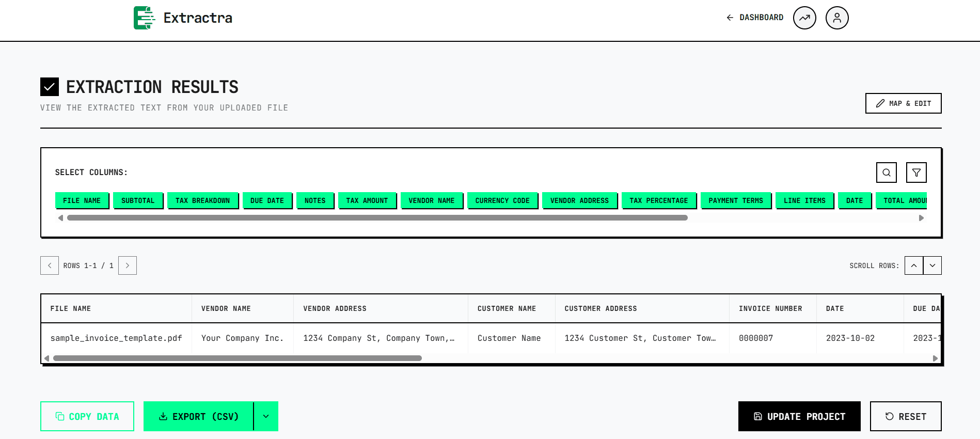Click column chips scroll-left arrow

(60, 218)
